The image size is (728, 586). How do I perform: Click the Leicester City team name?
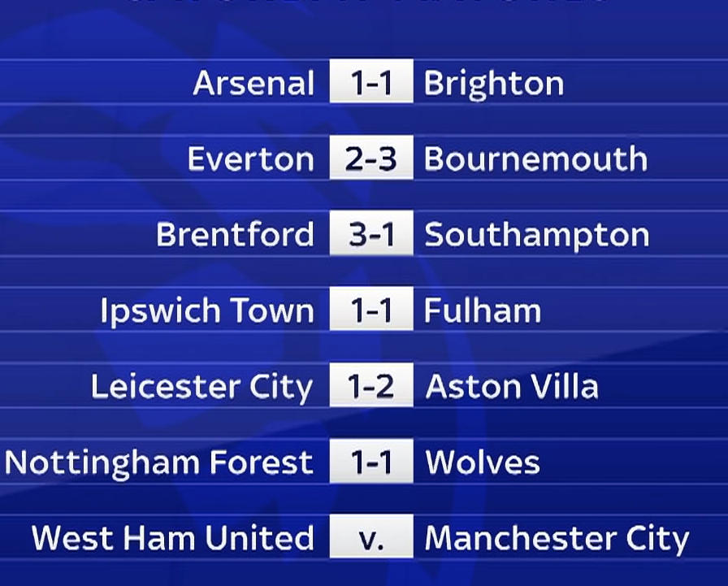[202, 388]
